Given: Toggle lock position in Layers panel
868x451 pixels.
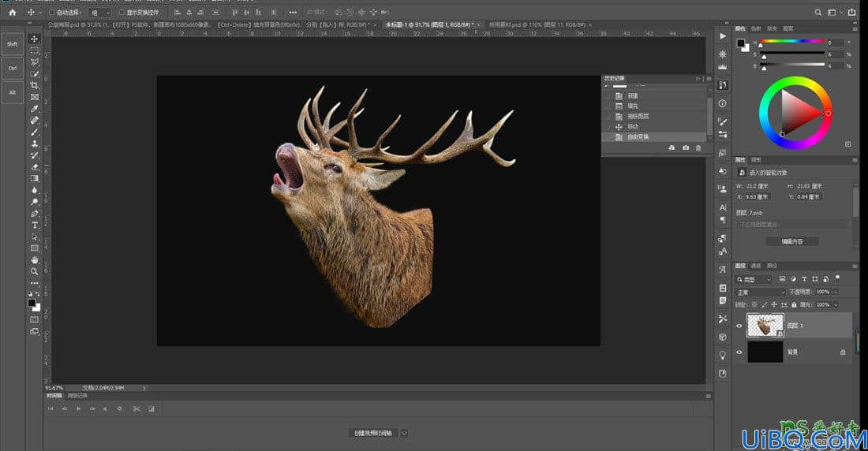Looking at the screenshot, I should (x=774, y=305).
